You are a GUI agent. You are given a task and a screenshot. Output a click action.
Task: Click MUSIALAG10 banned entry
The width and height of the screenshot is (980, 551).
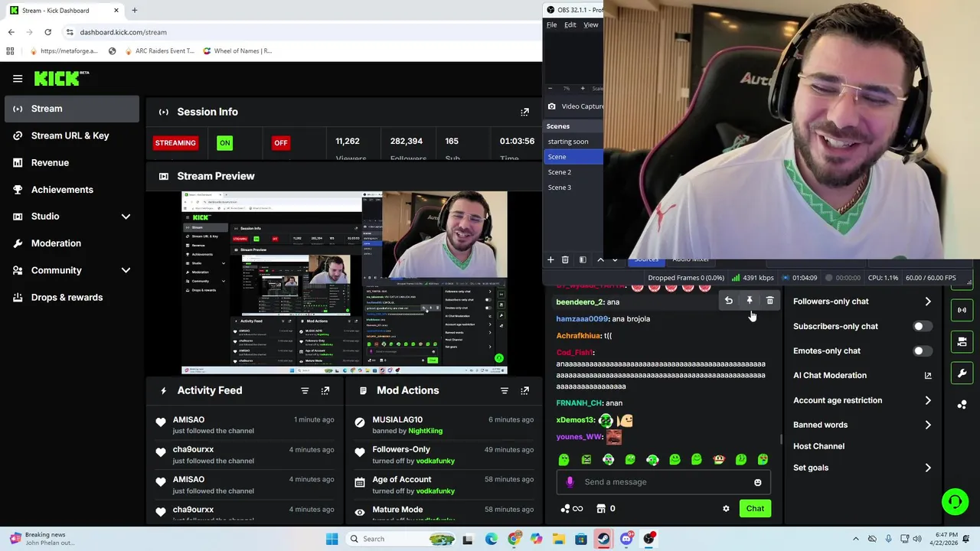pyautogui.click(x=444, y=425)
